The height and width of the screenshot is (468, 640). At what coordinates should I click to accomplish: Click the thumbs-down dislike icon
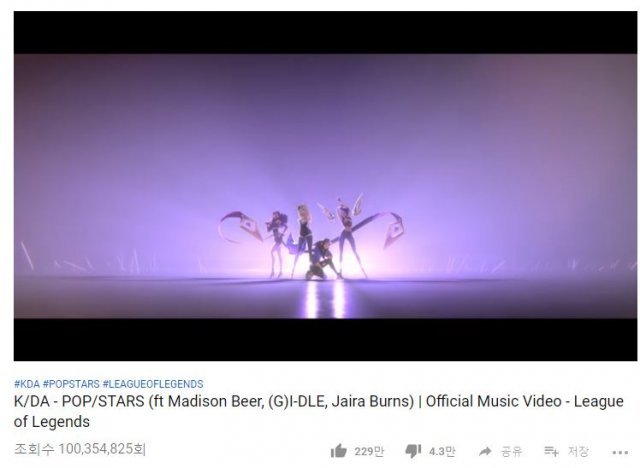tap(413, 451)
